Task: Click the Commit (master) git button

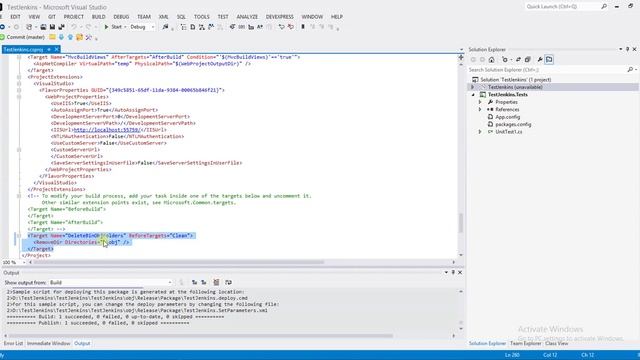Action: coord(22,37)
